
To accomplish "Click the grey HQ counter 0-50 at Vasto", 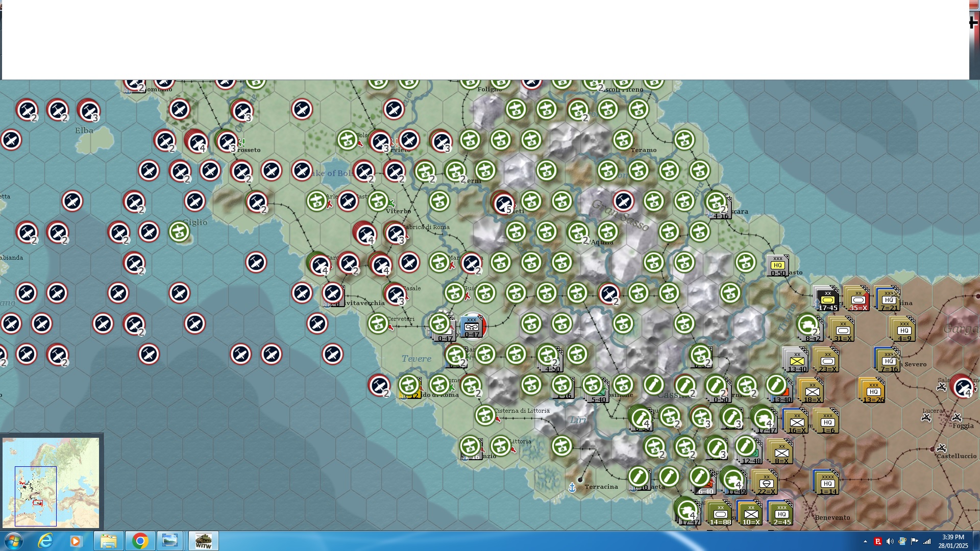I will point(777,265).
